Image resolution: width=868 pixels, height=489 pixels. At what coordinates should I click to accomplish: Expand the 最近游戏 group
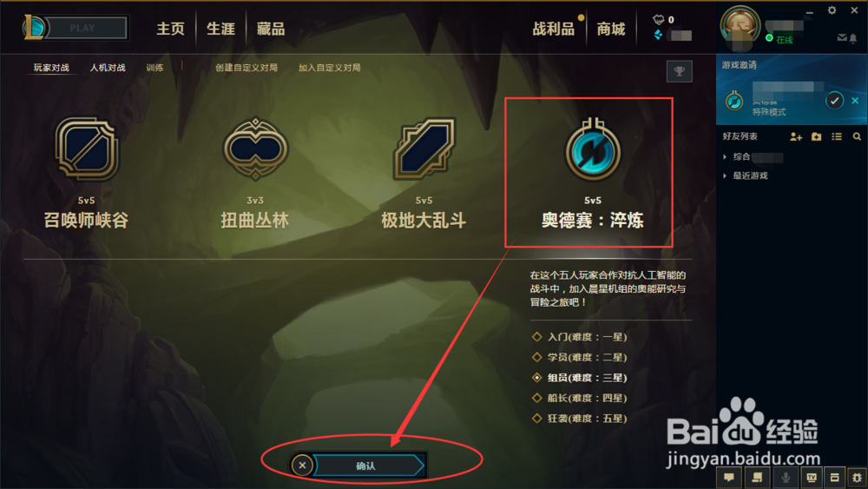pos(745,175)
